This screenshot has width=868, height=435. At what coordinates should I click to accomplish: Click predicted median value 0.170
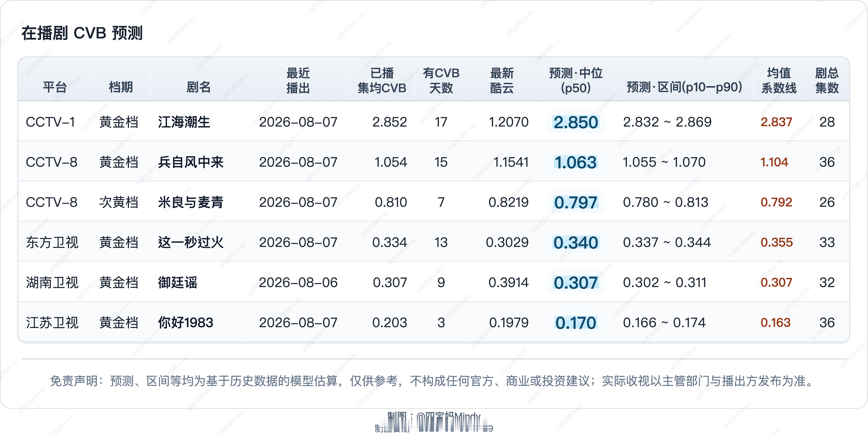click(576, 322)
